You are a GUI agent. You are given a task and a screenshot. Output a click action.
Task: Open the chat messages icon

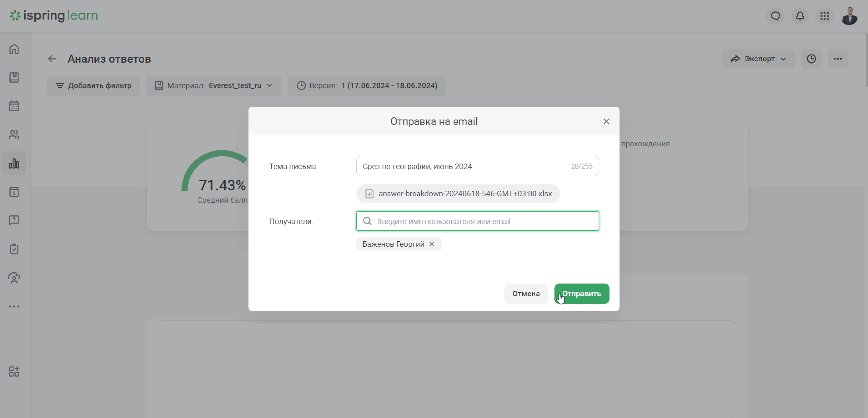point(775,16)
